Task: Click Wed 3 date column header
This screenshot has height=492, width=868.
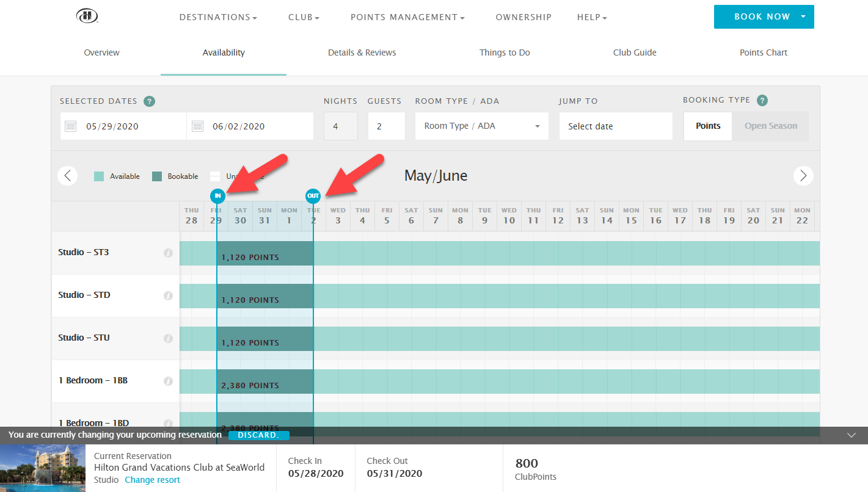Action: [338, 216]
